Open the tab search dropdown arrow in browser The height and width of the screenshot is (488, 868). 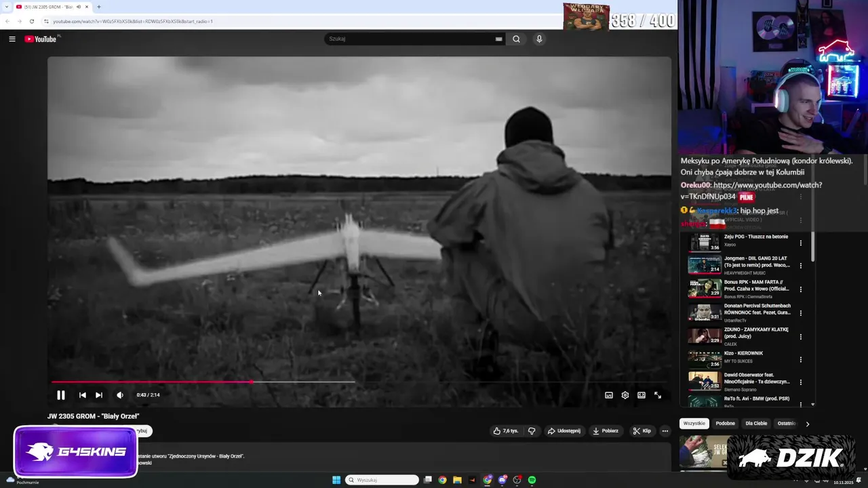pos(7,7)
